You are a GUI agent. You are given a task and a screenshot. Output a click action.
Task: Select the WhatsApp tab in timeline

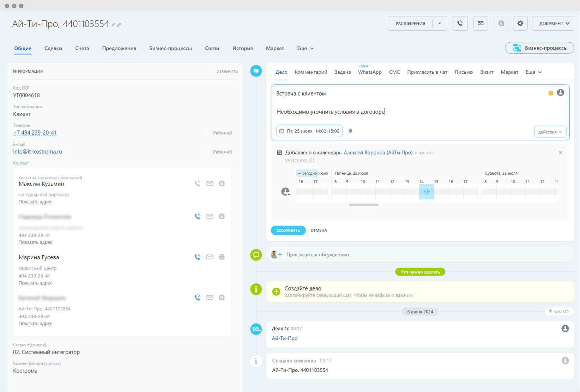[x=370, y=72]
